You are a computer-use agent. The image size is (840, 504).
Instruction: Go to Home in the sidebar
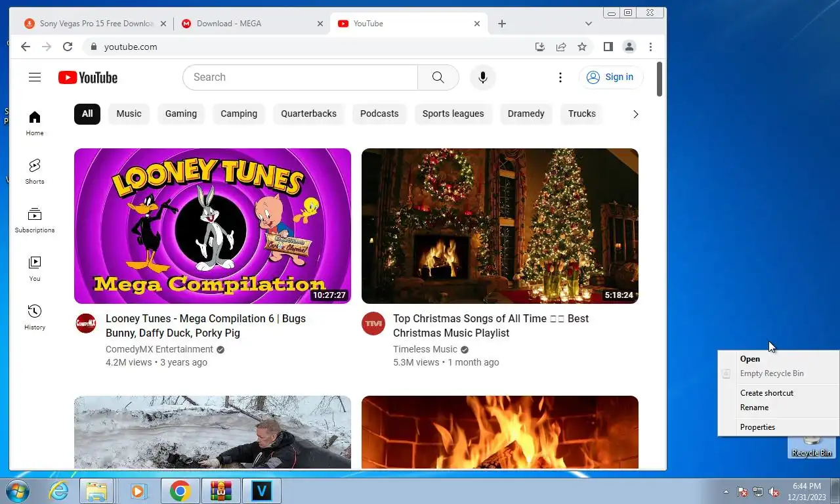pos(35,123)
